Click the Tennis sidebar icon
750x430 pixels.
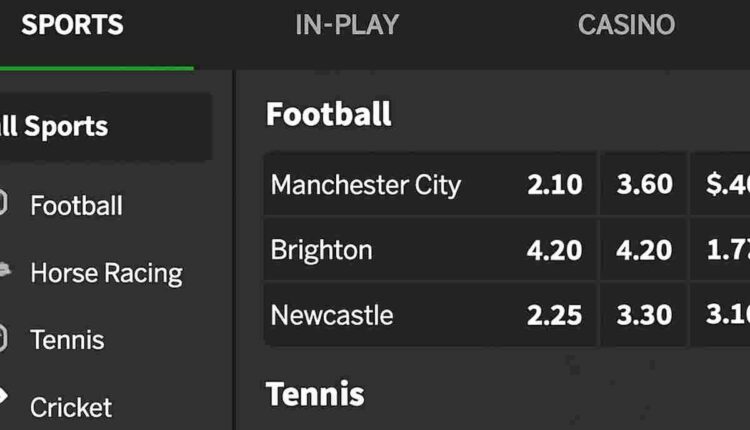(2, 338)
